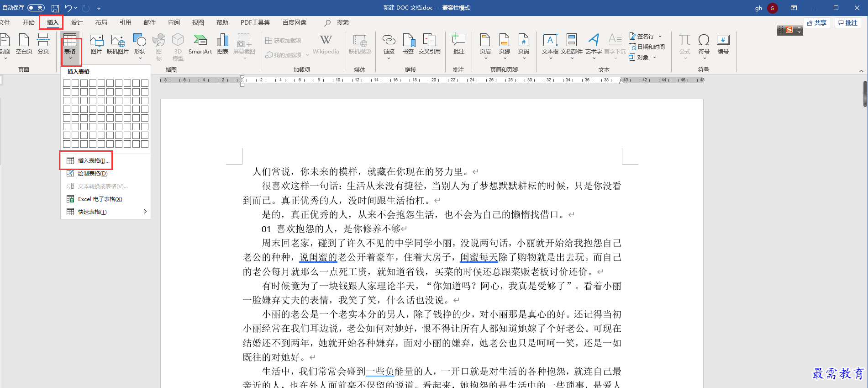Toggle the AutoSave switch

click(36, 8)
